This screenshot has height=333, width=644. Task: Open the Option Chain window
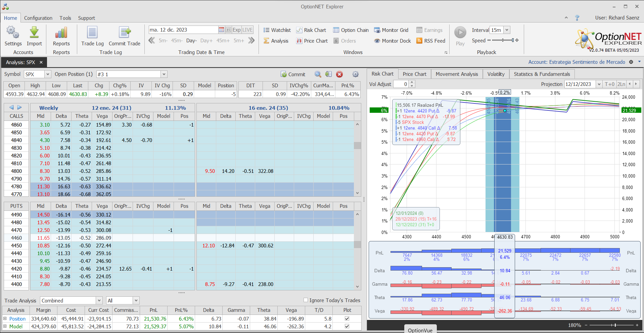351,30
